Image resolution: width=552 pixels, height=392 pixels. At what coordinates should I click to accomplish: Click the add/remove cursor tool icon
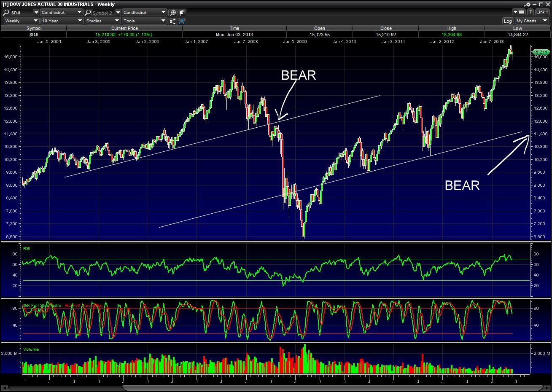click(182, 13)
